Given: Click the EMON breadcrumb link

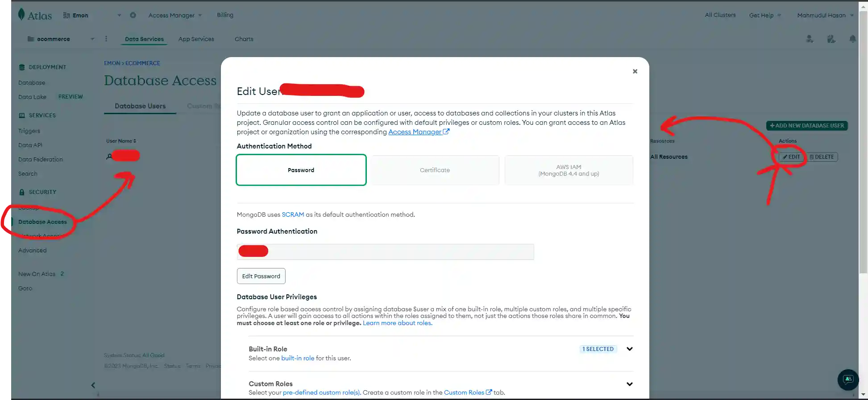Looking at the screenshot, I should [112, 63].
